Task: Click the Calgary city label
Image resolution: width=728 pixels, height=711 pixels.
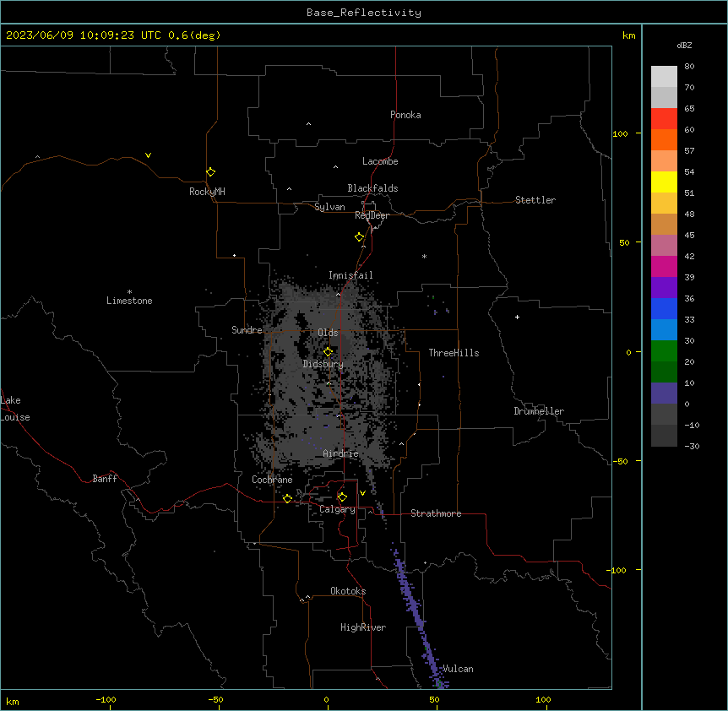Action: [337, 509]
